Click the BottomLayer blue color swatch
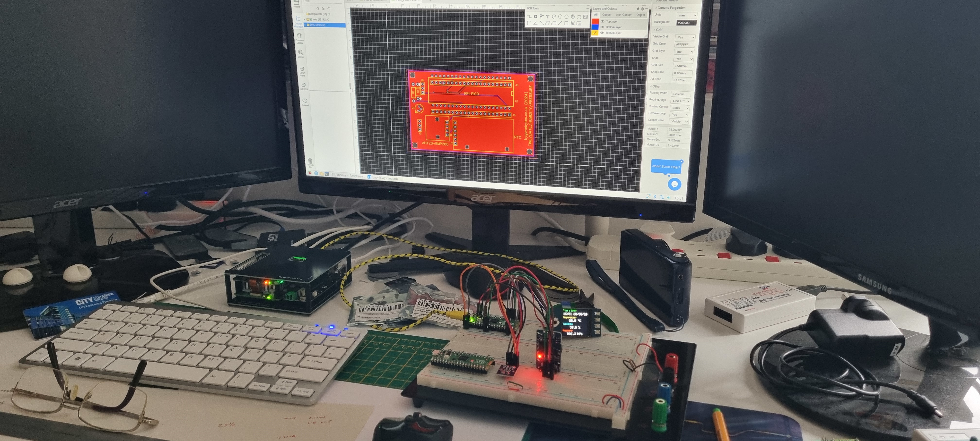980x441 pixels. [x=595, y=27]
